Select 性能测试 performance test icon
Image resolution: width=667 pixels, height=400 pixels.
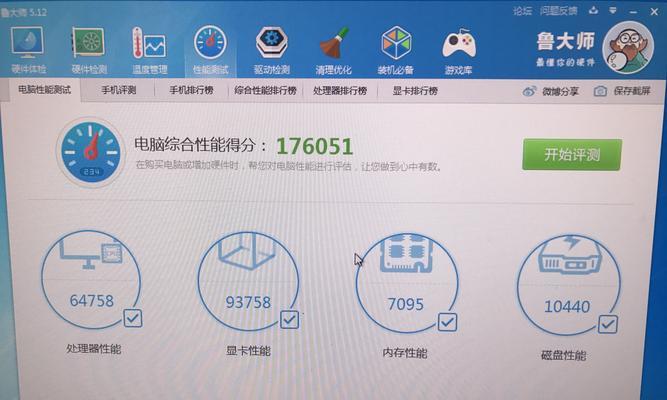point(210,42)
